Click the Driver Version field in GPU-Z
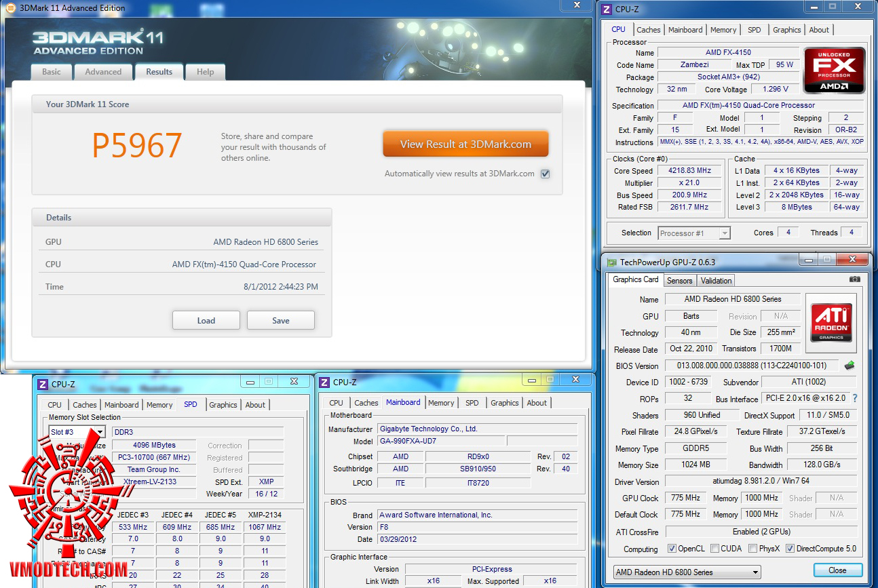The height and width of the screenshot is (588, 878). click(761, 482)
